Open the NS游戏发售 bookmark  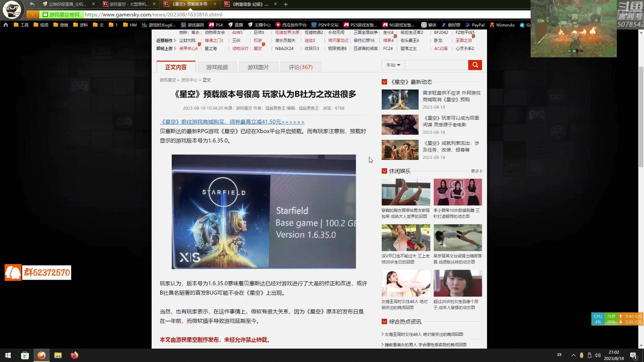398,25
